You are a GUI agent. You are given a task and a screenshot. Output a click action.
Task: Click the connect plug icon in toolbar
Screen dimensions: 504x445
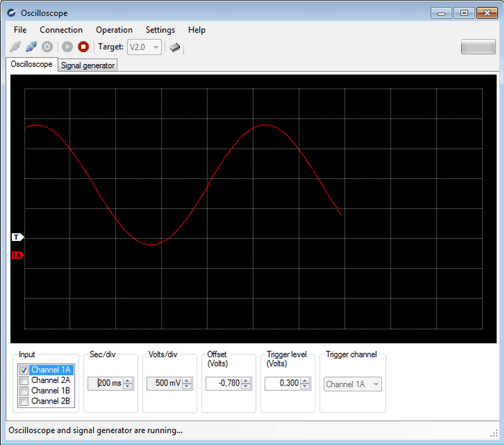(x=15, y=47)
